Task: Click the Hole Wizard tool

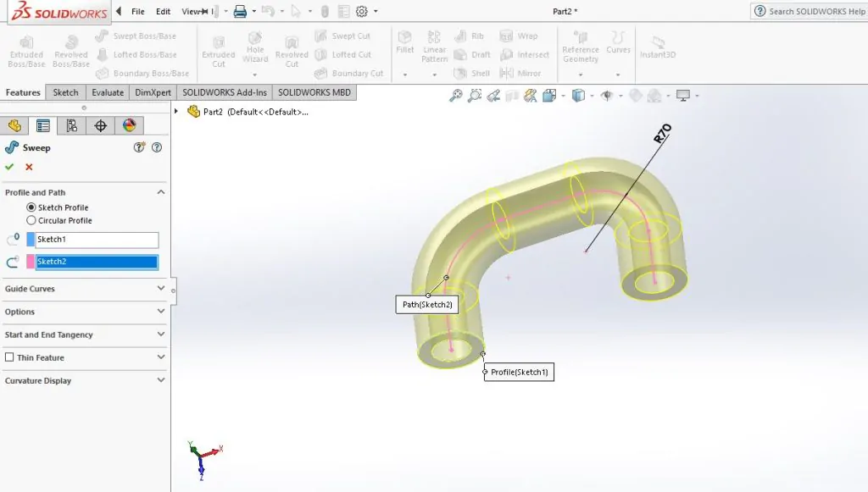Action: [254, 47]
